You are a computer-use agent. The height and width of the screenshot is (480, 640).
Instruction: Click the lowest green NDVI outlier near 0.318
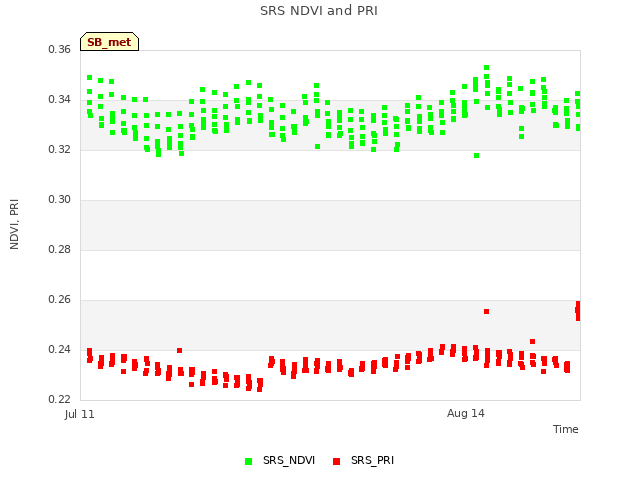coord(476,156)
